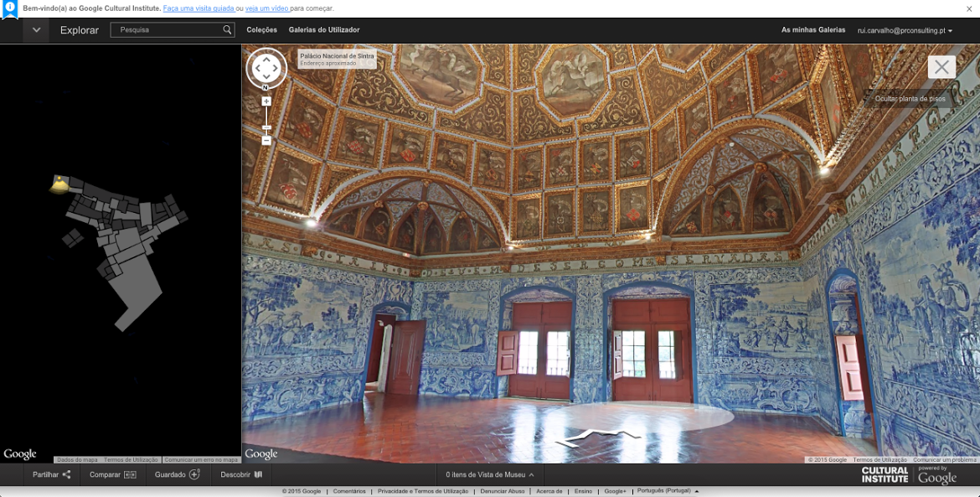
Task: Click the Faça uma visita guiada link
Action: (x=199, y=8)
